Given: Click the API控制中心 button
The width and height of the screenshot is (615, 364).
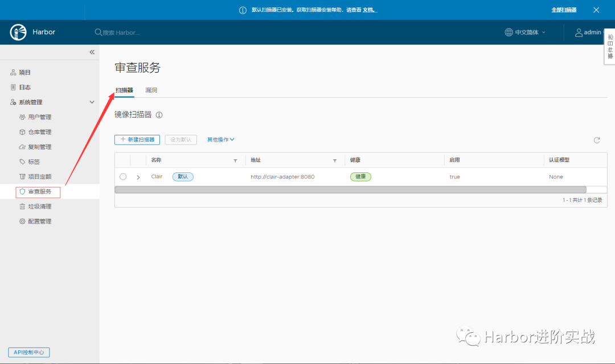Looking at the screenshot, I should pos(29,352).
